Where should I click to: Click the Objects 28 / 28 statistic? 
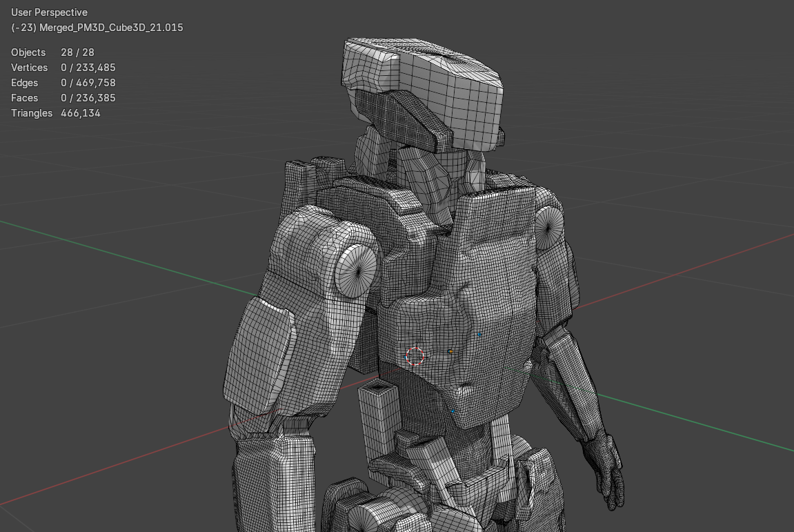click(x=52, y=52)
